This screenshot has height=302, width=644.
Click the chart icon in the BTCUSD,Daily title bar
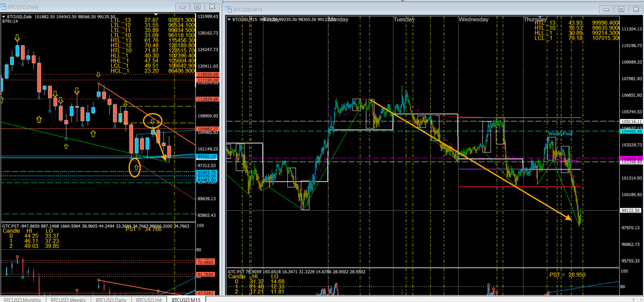pos(4,6)
